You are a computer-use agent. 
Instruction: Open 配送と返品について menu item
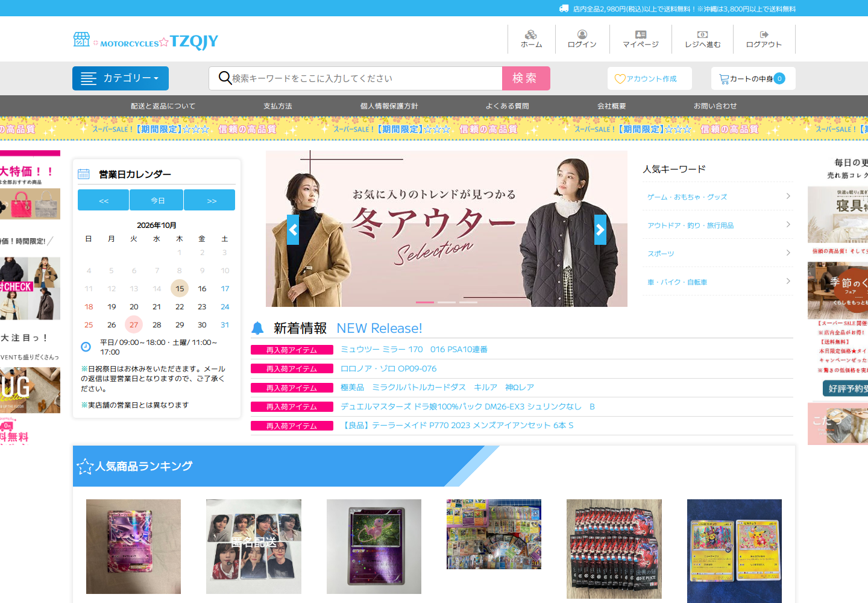point(163,106)
